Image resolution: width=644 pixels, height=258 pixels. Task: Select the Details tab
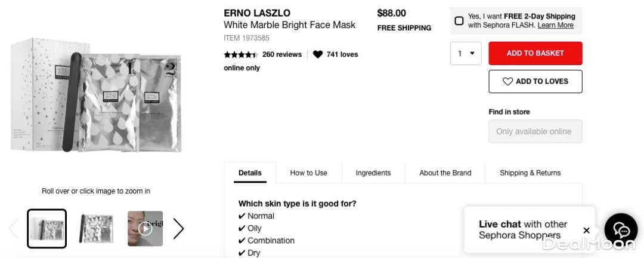coord(250,173)
